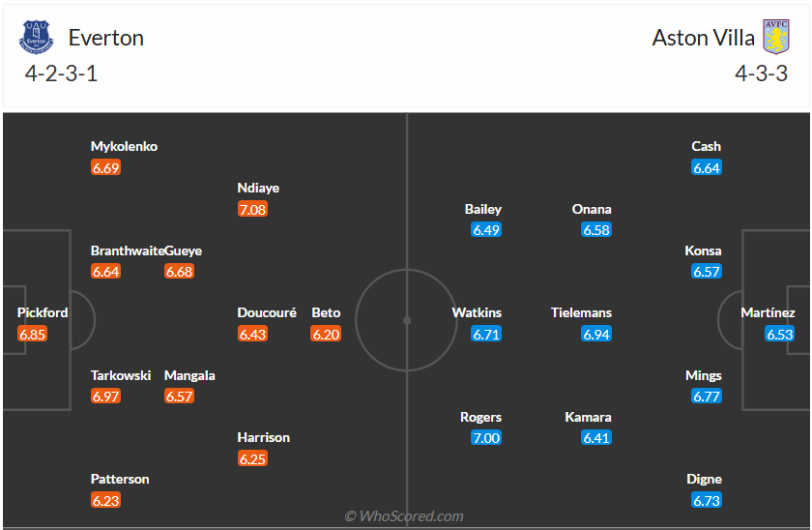Select Martínez in the Villa goal
Viewport: 812px width, 530px height.
click(768, 312)
